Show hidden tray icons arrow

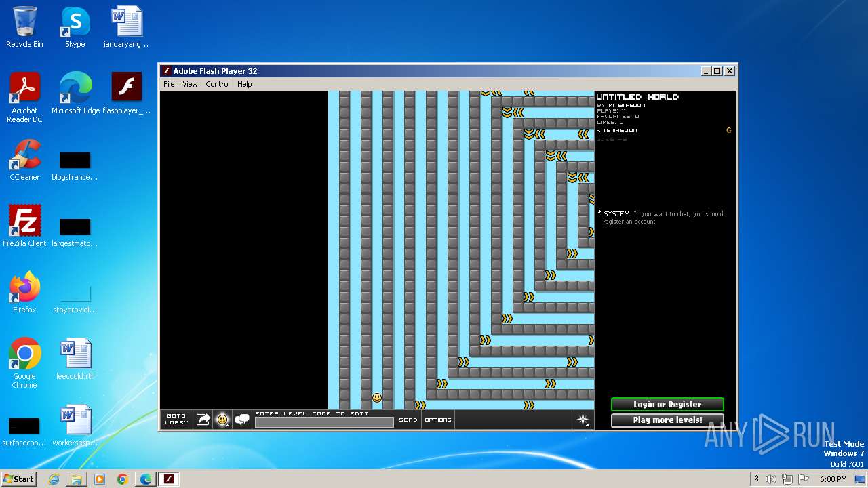tap(757, 479)
